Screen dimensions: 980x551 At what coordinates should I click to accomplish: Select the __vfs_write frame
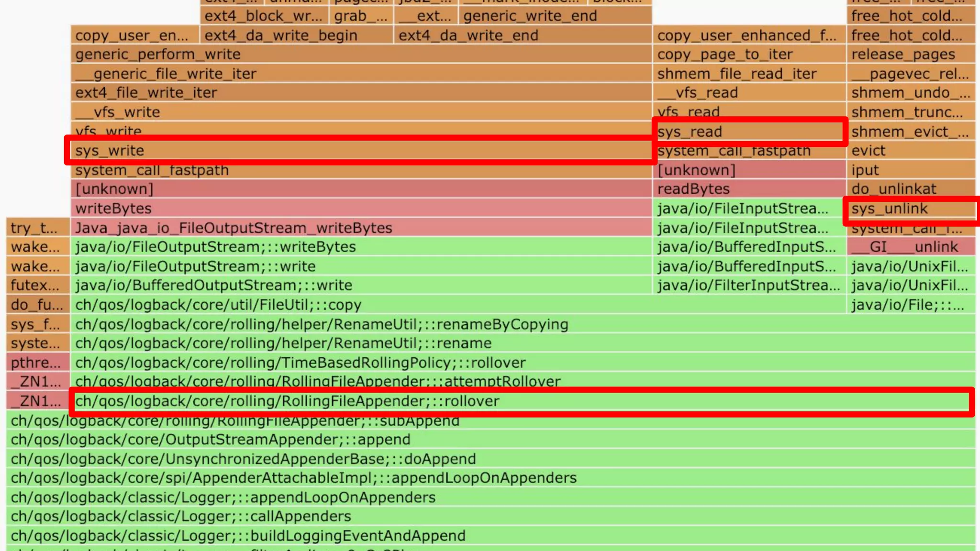click(361, 112)
